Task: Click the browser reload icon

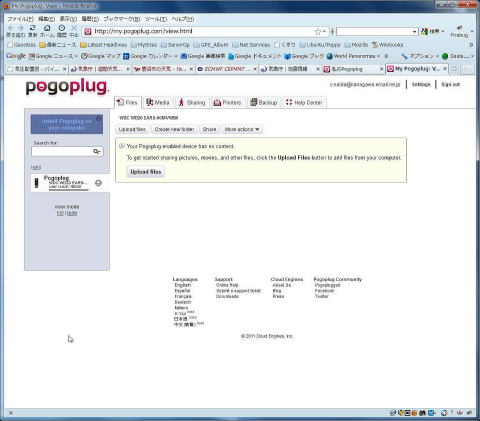Action: click(x=32, y=28)
